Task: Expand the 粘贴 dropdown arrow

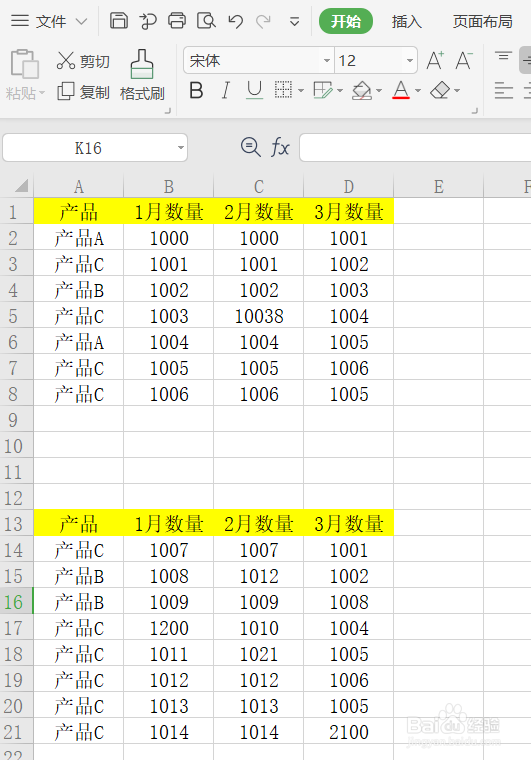Action: [42, 93]
